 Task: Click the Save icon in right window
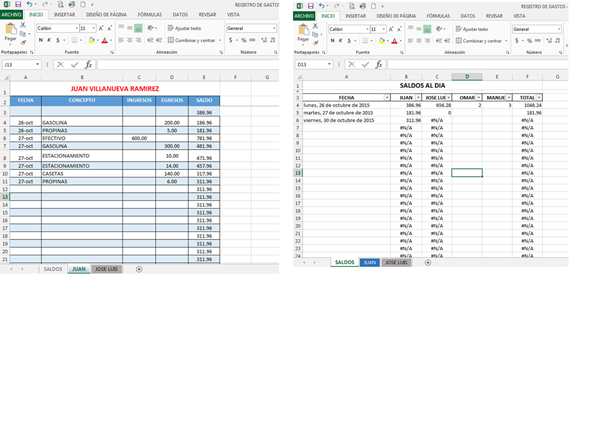[x=311, y=5]
